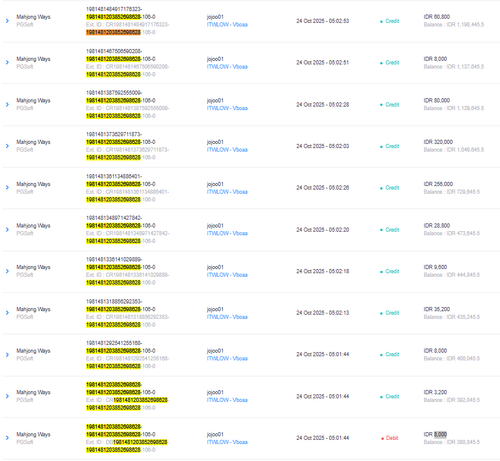Click Balance : IDR 473,645.5 text

click(452, 233)
